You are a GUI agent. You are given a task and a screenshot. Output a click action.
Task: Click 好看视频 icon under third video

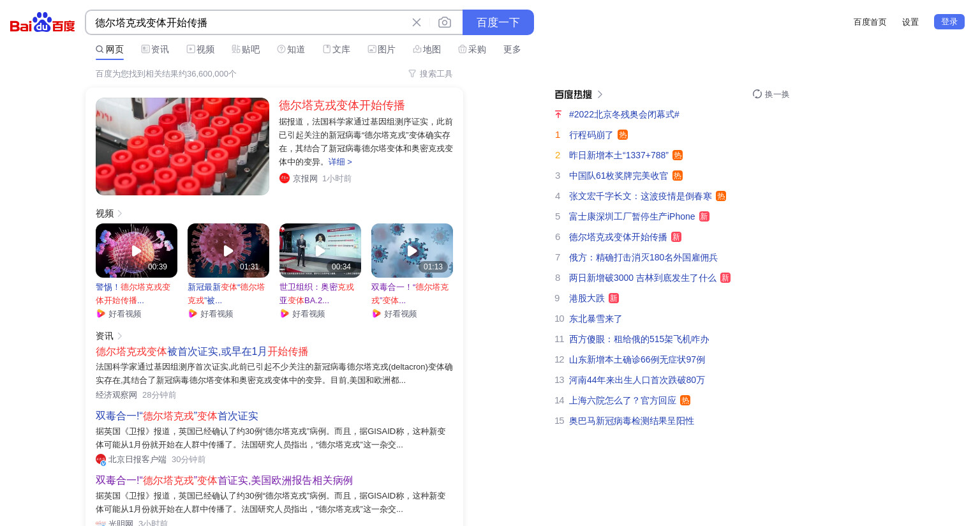285,313
